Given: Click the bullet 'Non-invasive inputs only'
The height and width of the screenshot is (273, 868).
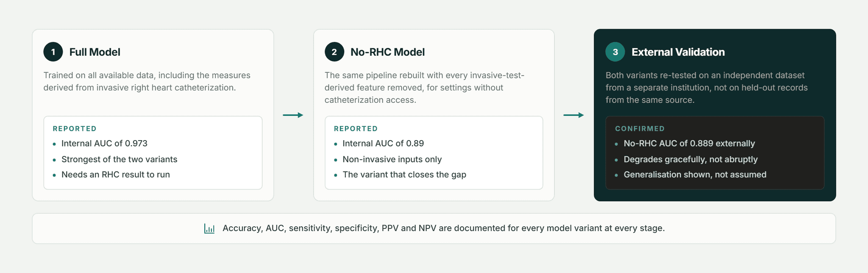Looking at the screenshot, I should 392,159.
